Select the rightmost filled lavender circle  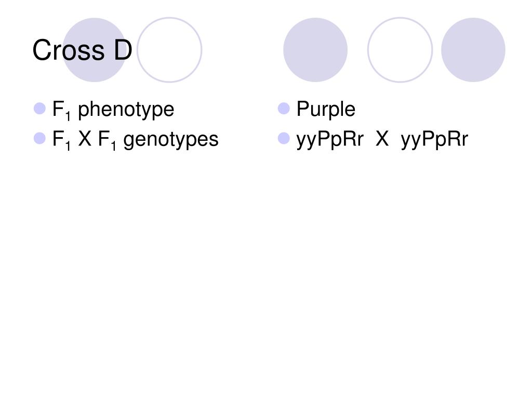[473, 50]
